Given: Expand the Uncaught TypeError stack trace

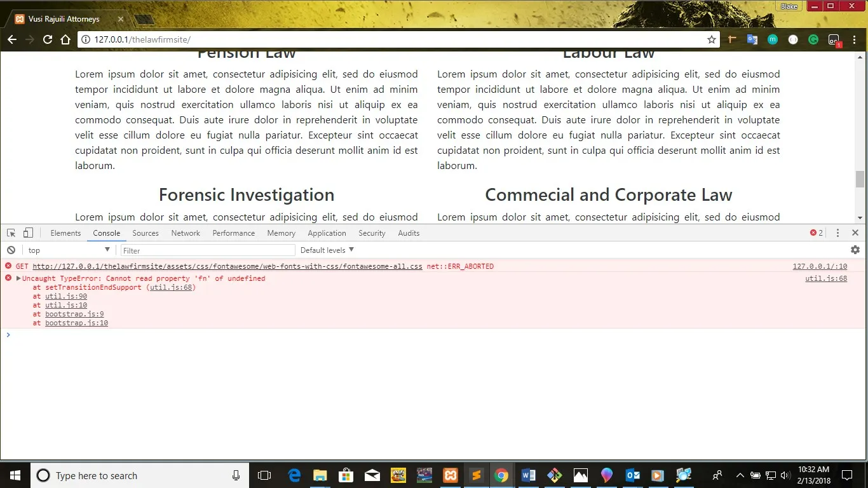Looking at the screenshot, I should pos(18,278).
